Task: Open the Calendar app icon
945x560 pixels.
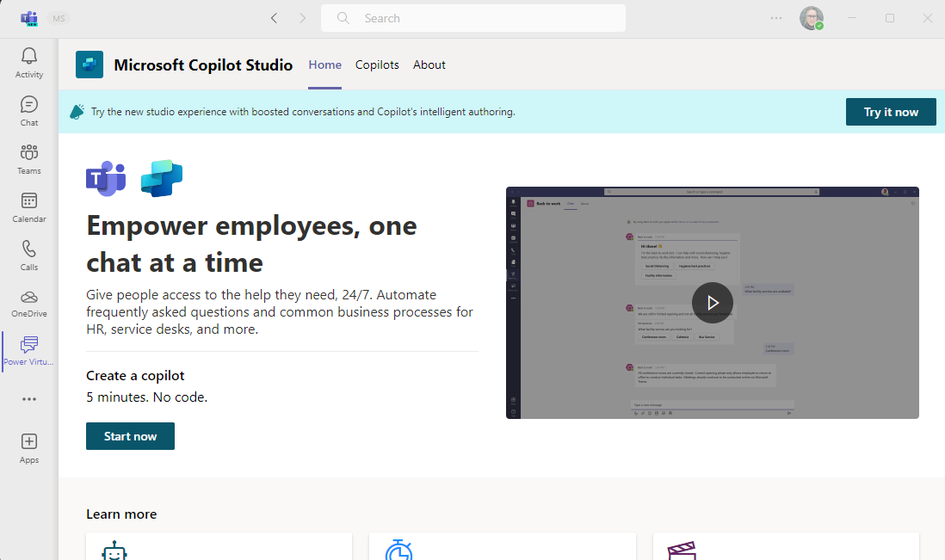Action: click(29, 208)
